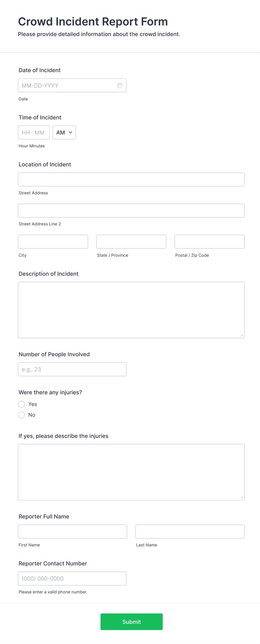Click the description textarea resize handle
This screenshot has width=260, height=644.
(x=242, y=335)
